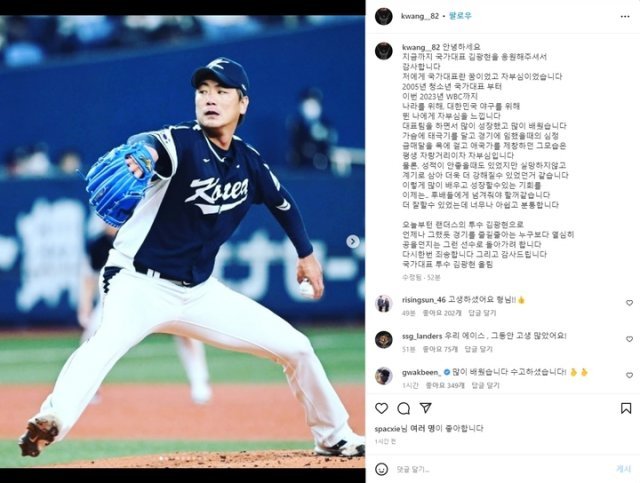Open emoji picker smiley icon
This screenshot has width=640, height=483.
381,469
